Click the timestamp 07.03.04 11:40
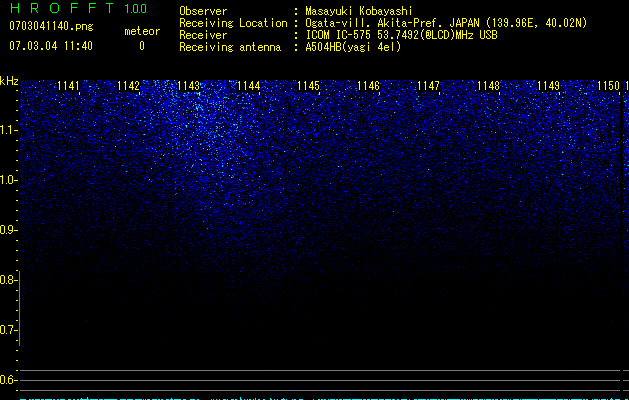This screenshot has width=629, height=400. coord(51,46)
